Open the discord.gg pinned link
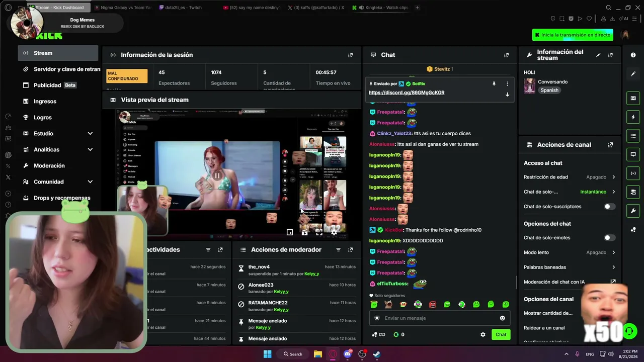The image size is (644, 362). (407, 93)
